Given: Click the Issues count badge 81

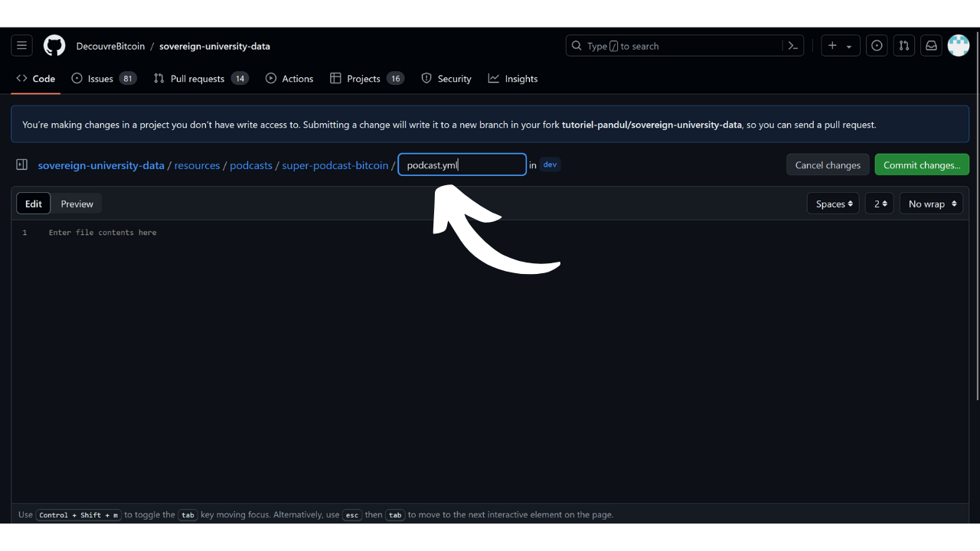Looking at the screenshot, I should pos(128,79).
